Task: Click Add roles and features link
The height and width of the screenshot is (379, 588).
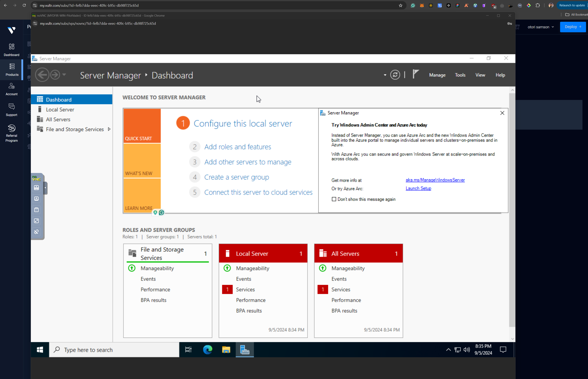Action: pos(237,147)
